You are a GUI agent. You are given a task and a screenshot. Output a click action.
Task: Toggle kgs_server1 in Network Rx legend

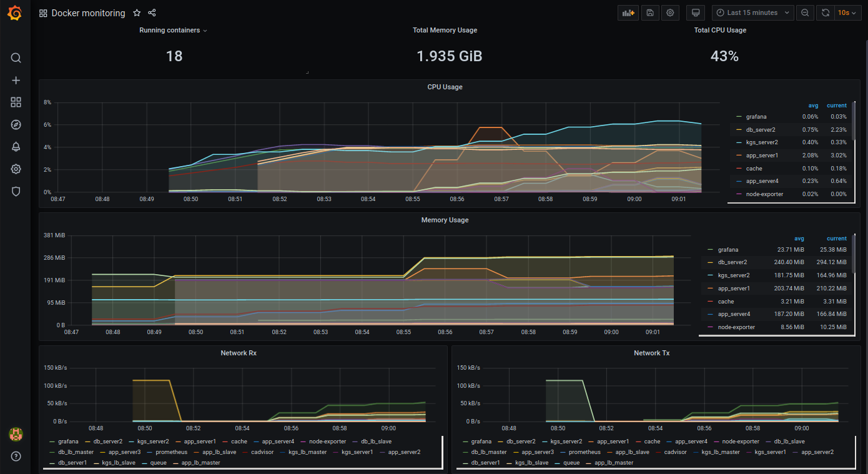[357, 452]
